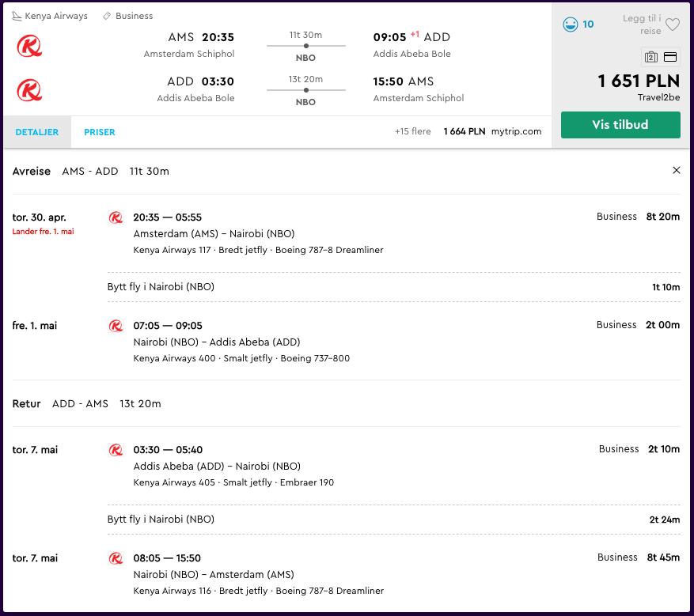694x616 pixels.
Task: Click Kenya Airways 400 Boeing 737-800 details
Action: click(x=241, y=358)
